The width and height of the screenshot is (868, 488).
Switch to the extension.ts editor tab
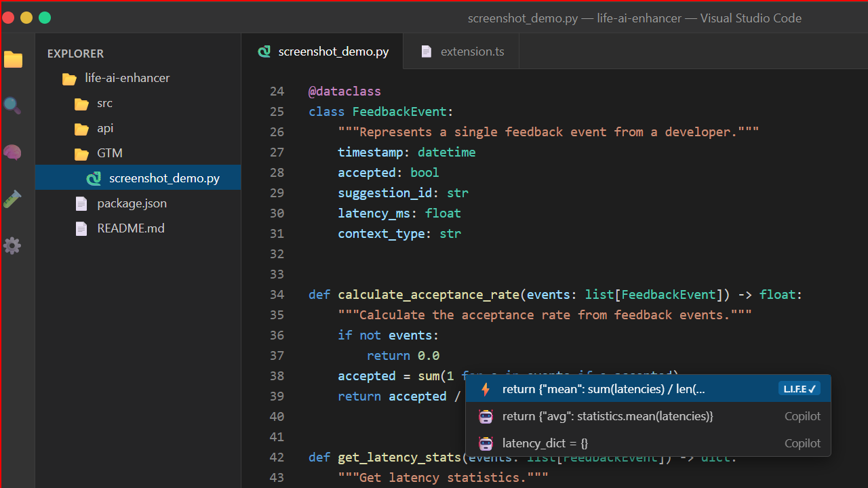[461, 52]
